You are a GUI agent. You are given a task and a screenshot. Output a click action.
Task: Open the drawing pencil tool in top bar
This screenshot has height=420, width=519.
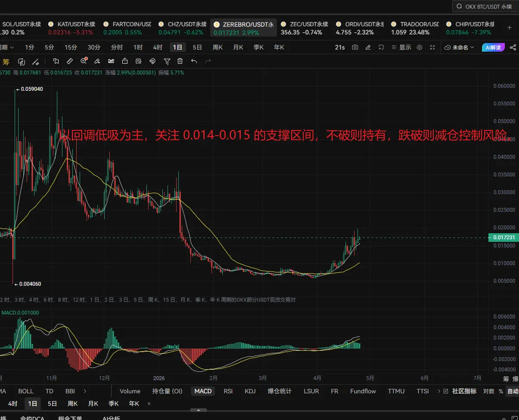click(368, 47)
